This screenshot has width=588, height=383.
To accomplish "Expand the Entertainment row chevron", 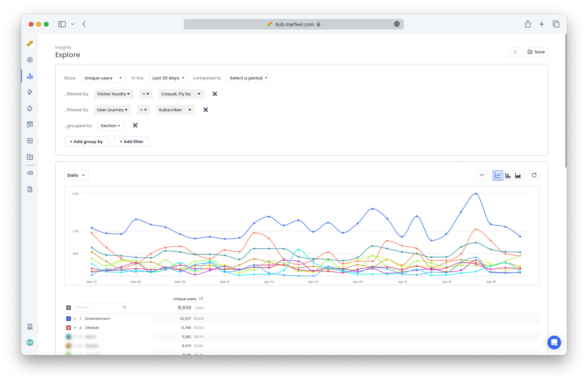I will pos(75,318).
